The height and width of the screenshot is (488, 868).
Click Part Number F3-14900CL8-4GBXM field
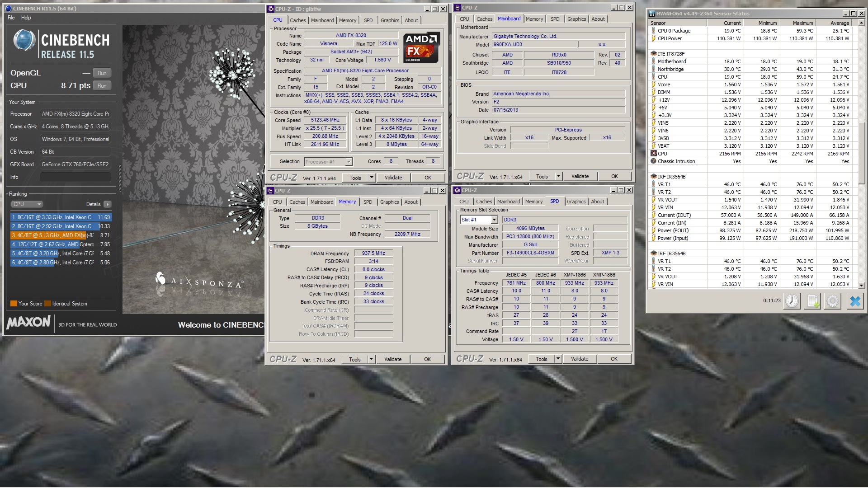530,253
